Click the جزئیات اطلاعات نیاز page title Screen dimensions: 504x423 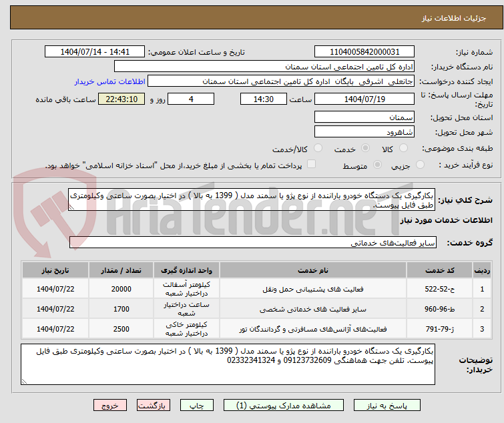coord(454,18)
